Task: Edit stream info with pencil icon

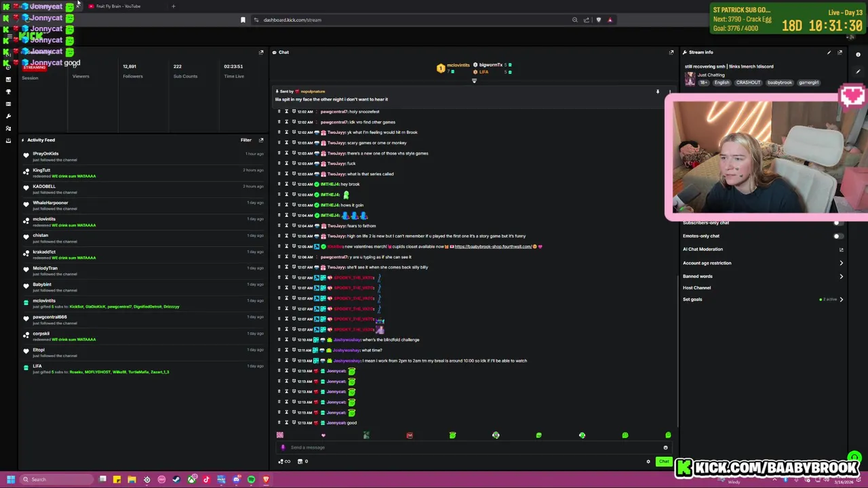Action: [829, 52]
